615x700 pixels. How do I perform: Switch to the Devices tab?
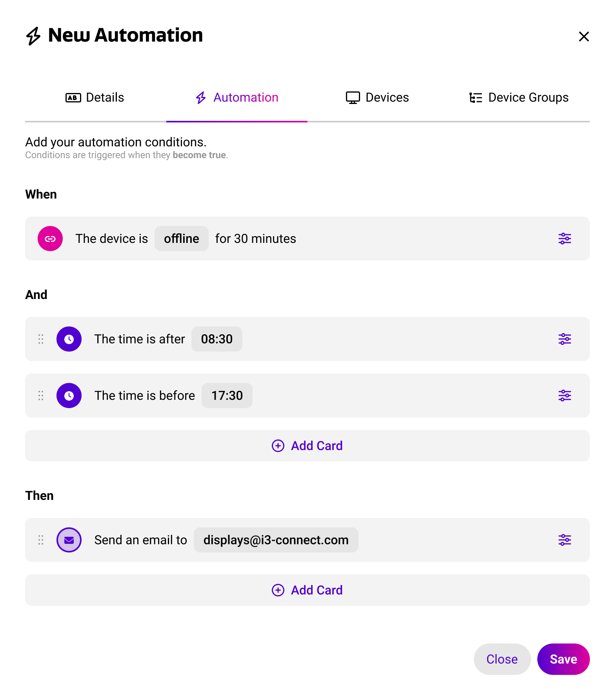click(378, 97)
